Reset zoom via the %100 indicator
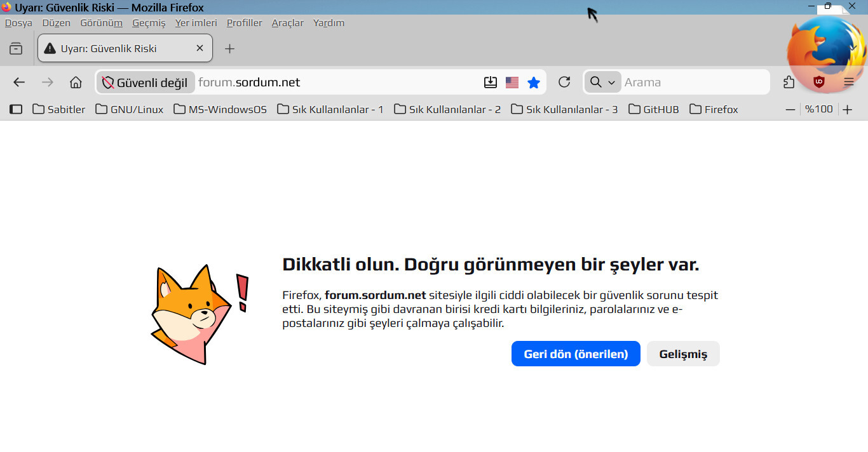868x452 pixels. pyautogui.click(x=819, y=109)
